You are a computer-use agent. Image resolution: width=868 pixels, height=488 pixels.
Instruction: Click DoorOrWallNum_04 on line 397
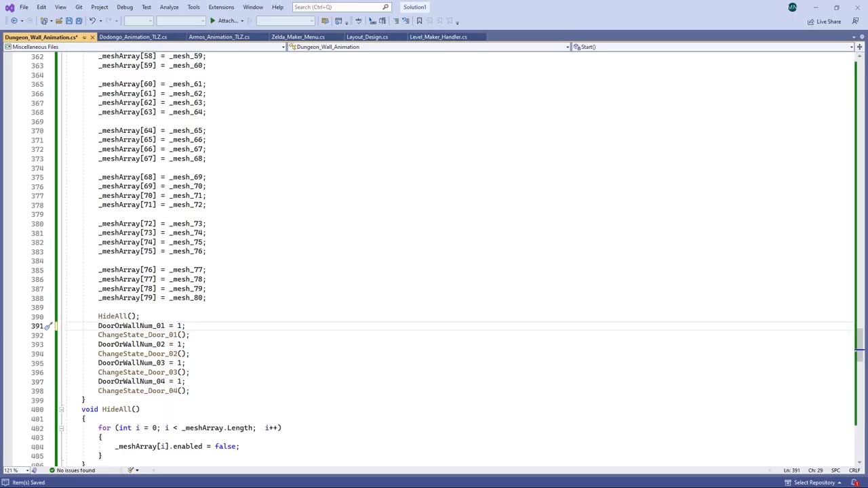[132, 382]
